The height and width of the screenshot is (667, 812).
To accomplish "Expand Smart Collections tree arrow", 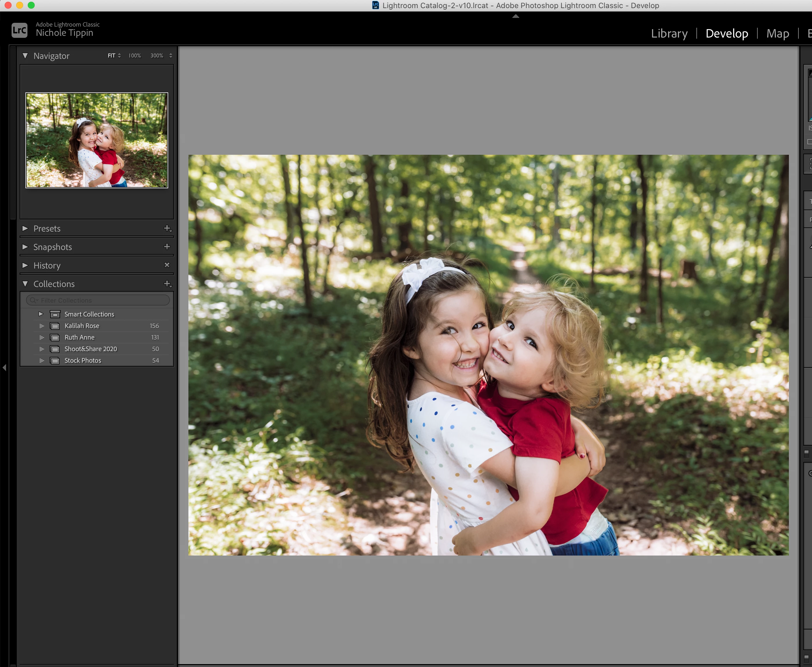I will coord(41,314).
